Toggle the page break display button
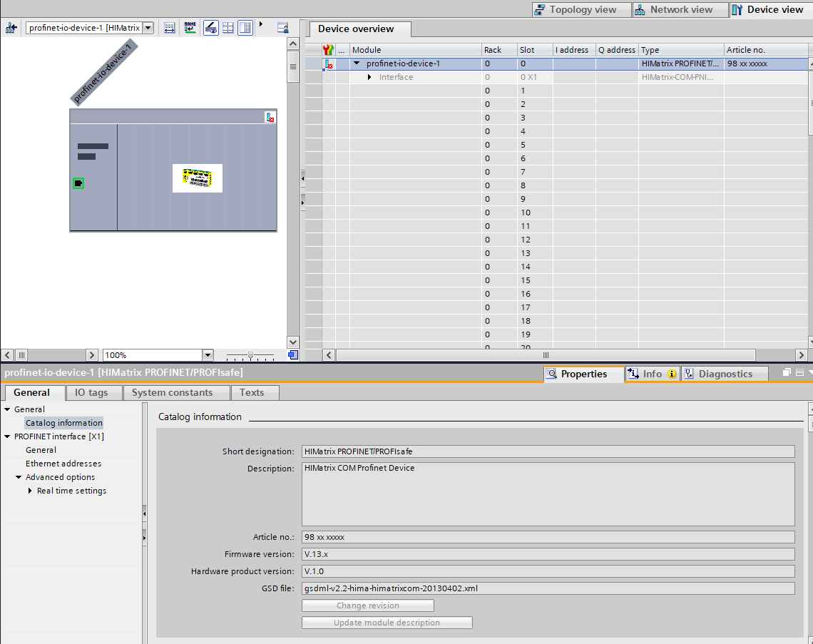This screenshot has height=644, width=813. pyautogui.click(x=228, y=28)
